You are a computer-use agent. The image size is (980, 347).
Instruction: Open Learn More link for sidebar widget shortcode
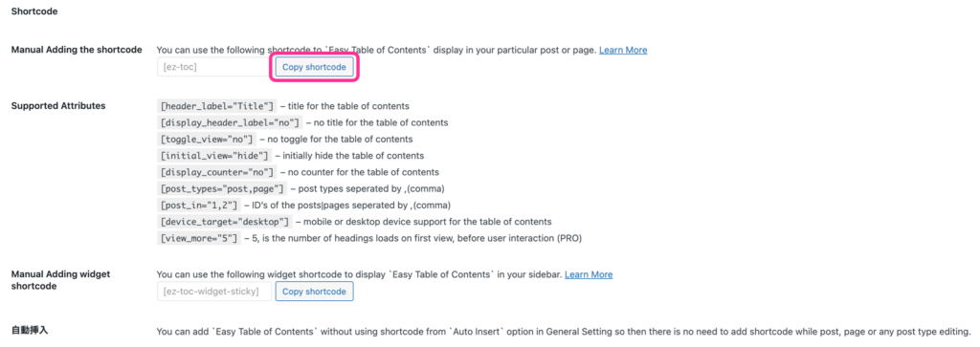point(589,274)
